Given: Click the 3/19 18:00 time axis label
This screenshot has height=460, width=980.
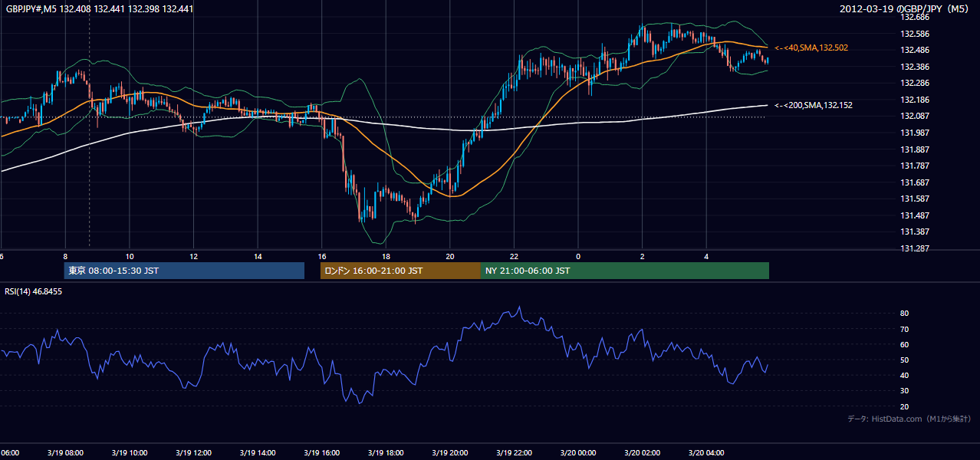Looking at the screenshot, I should click(386, 453).
